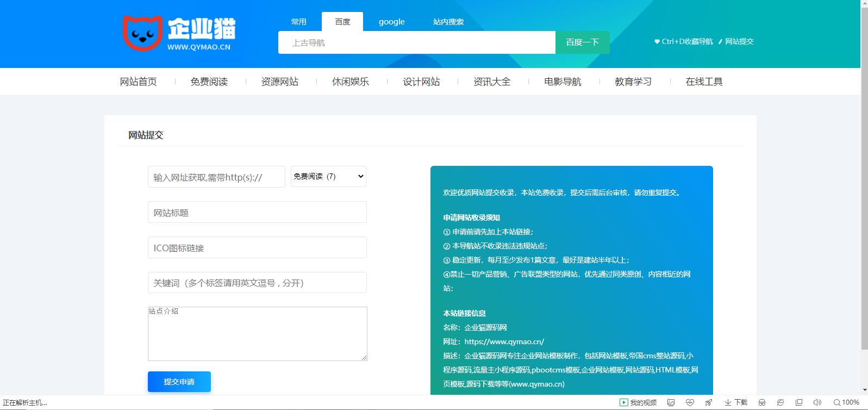Open the 免费阅读 (7) category dropdown
This screenshot has height=410, width=868.
pyautogui.click(x=328, y=176)
